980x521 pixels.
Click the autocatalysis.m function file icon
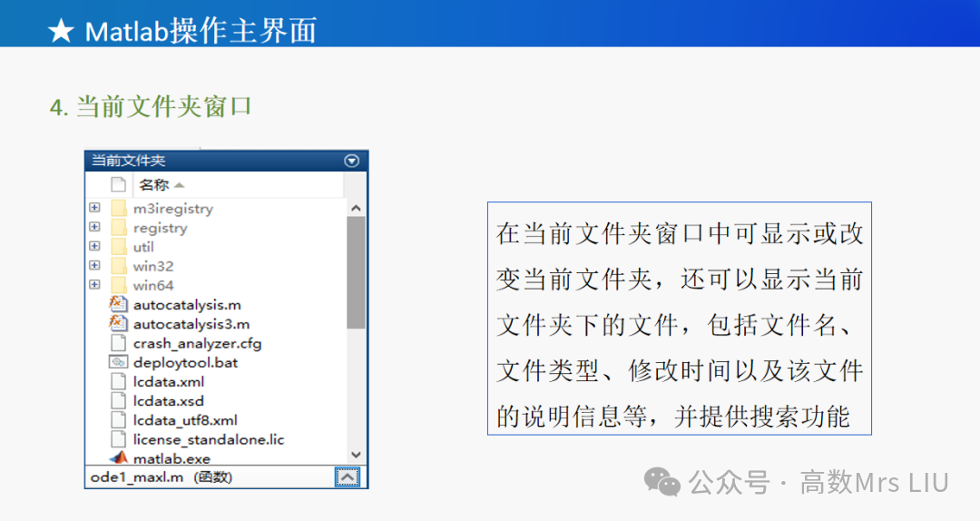coord(117,304)
